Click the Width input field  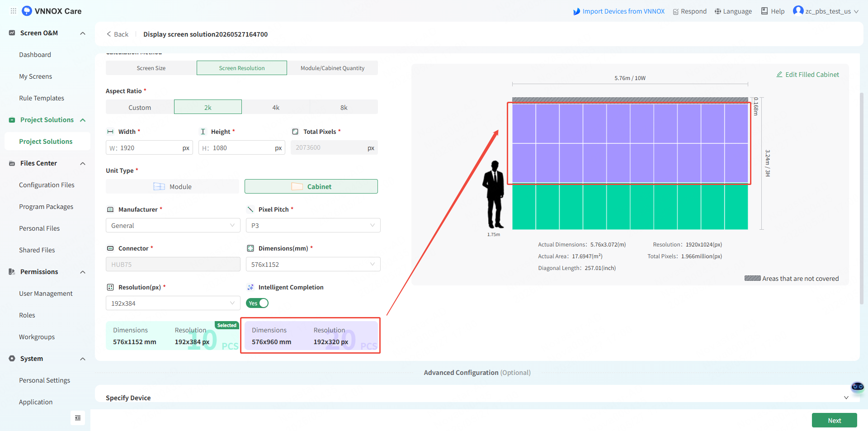click(149, 147)
